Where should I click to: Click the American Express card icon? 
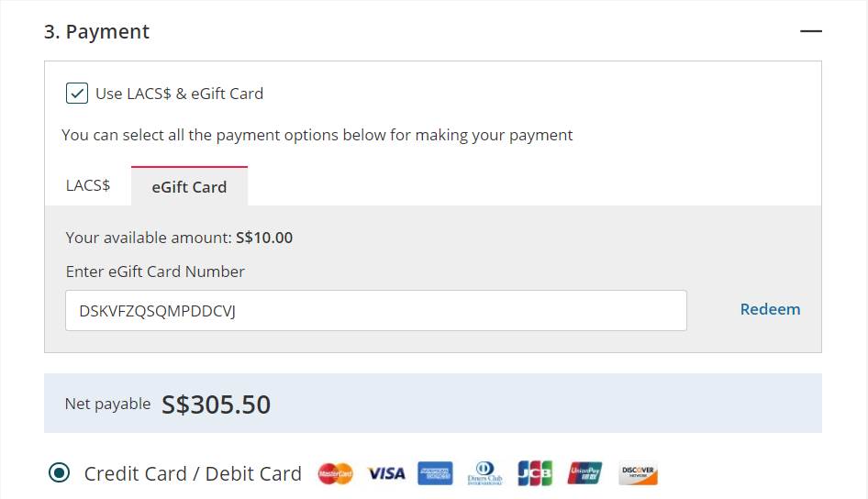[x=435, y=473]
